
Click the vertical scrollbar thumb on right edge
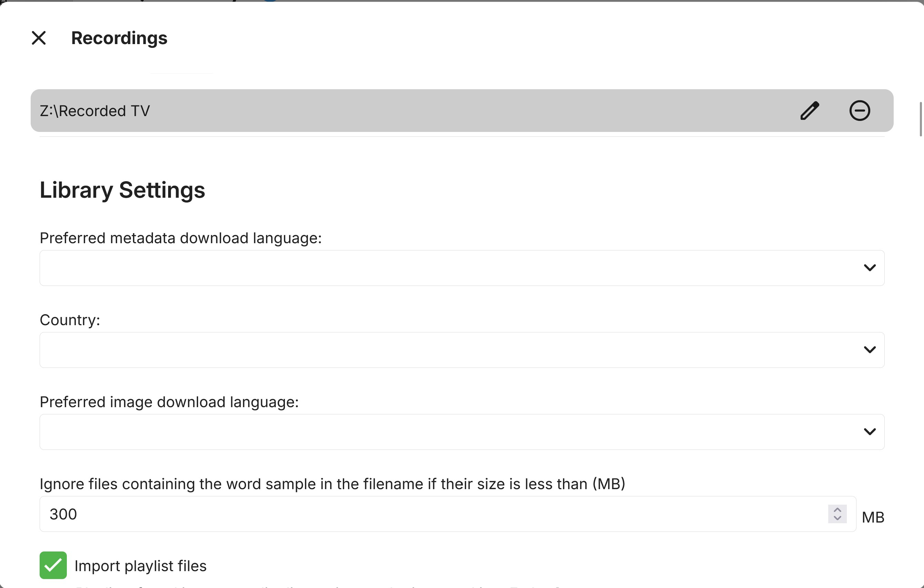coord(920,119)
